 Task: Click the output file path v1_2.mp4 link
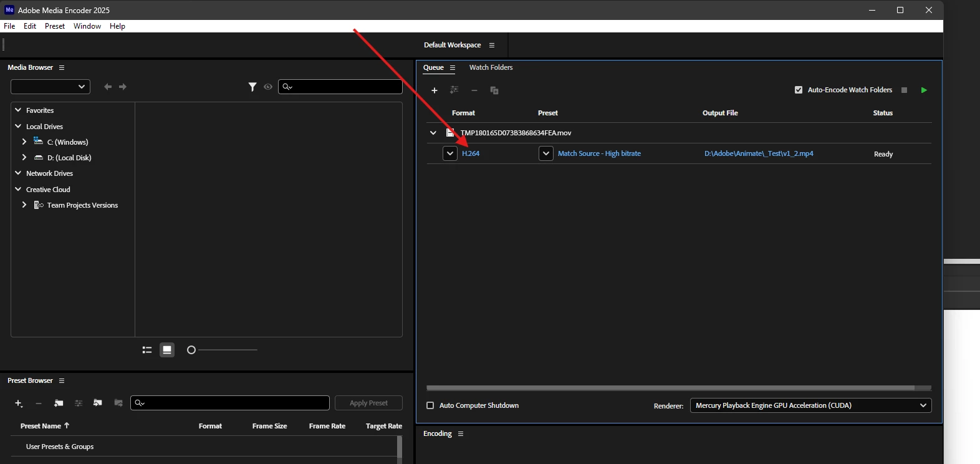pyautogui.click(x=759, y=153)
